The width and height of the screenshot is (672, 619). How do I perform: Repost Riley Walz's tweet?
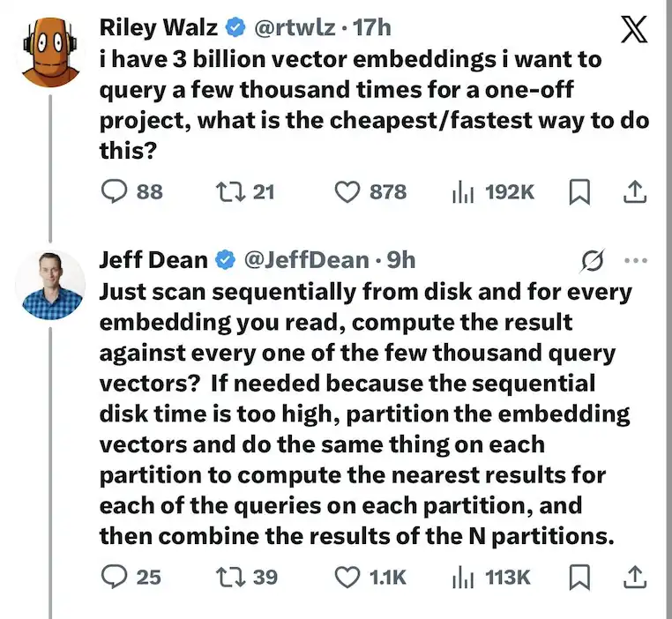(228, 190)
